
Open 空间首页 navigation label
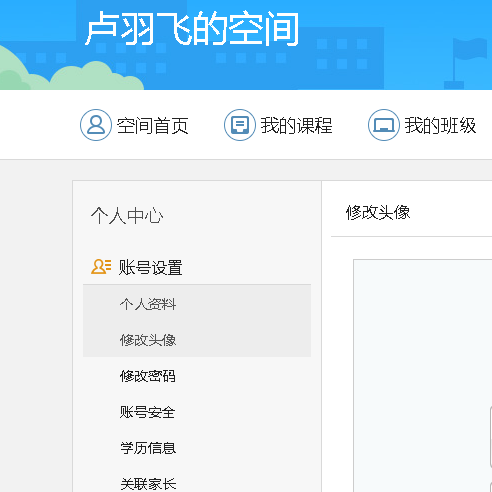(x=153, y=126)
